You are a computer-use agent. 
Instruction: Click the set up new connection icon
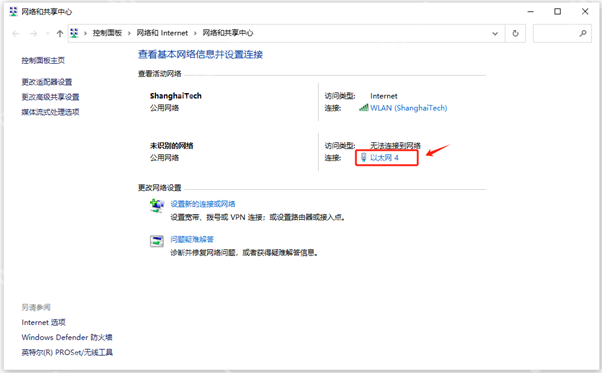[157, 206]
